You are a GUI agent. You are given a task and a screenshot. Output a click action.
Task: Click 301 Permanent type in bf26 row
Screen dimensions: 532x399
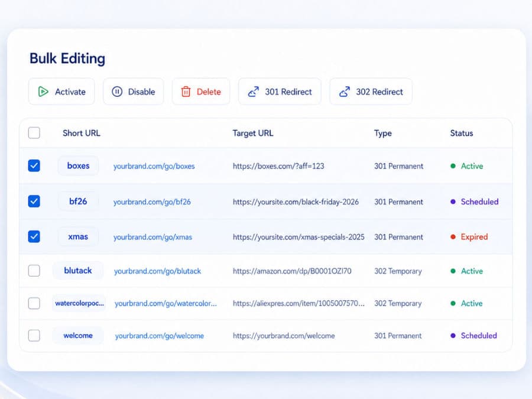(398, 202)
